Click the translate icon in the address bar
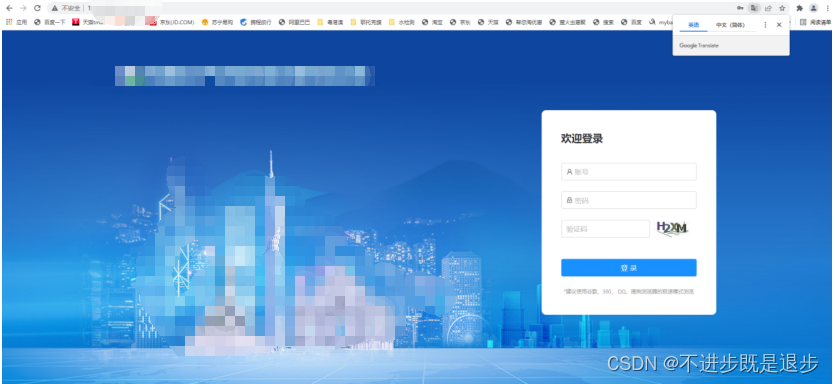 click(x=754, y=8)
